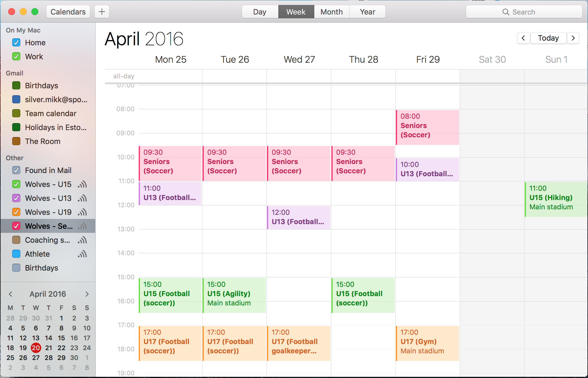This screenshot has height=378, width=588.
Task: Toggle Home calendar visibility
Action: tap(16, 42)
